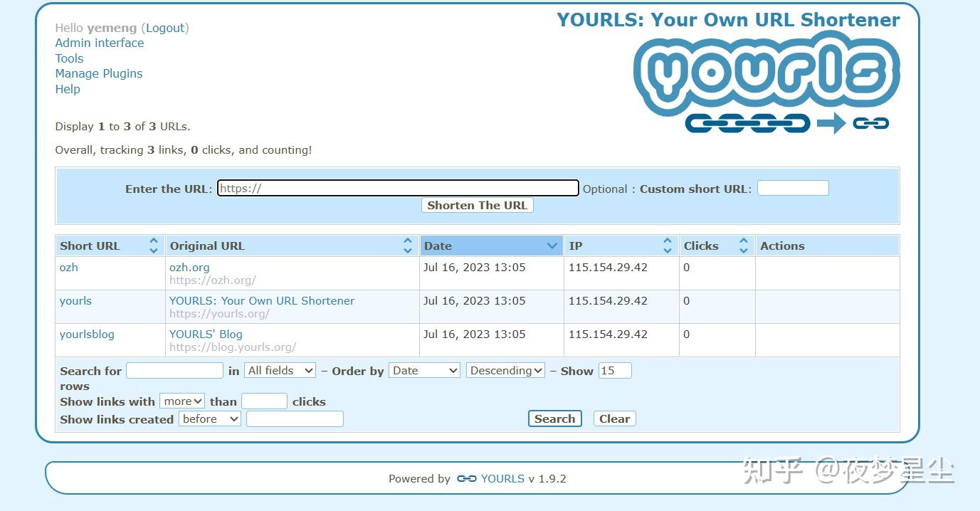Open the Manage Plugins page
Image resolution: width=980 pixels, height=511 pixels.
98,73
